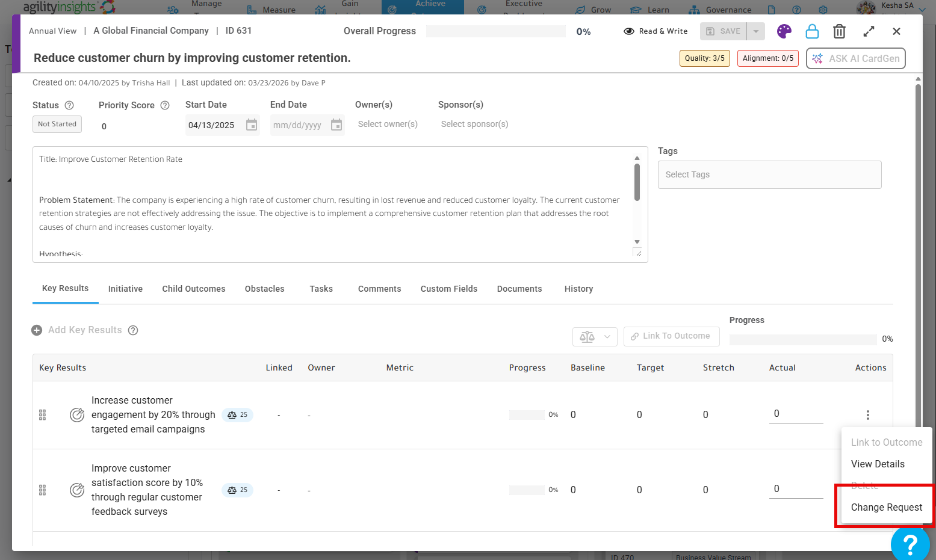Switch to the Custom Fields tab
Image resolution: width=936 pixels, height=560 pixels.
pyautogui.click(x=449, y=289)
